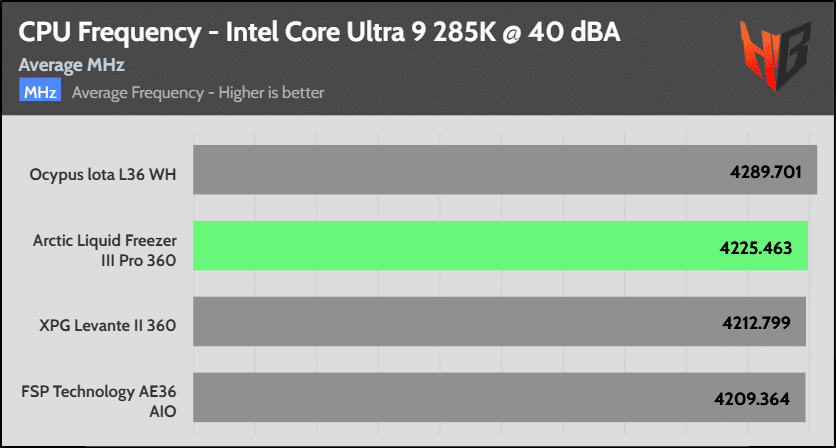The height and width of the screenshot is (448, 836).
Task: Click the 4212.799 value label
Action: coord(754,324)
